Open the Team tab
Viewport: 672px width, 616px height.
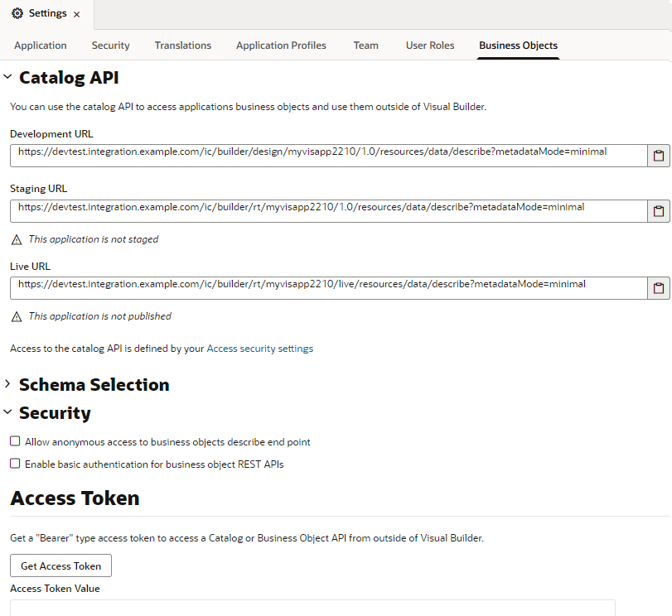tap(365, 46)
